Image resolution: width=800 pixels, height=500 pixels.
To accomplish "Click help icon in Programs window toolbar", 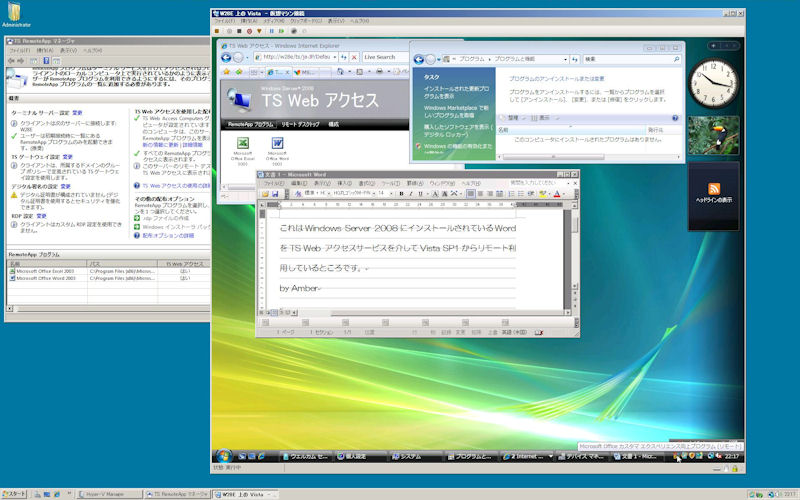I will pyautogui.click(x=675, y=118).
